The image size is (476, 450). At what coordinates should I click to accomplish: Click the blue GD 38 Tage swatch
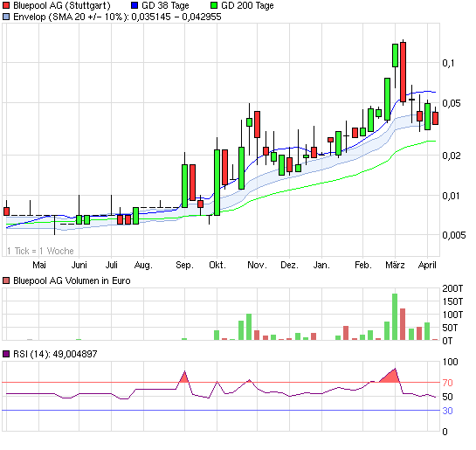pos(135,5)
